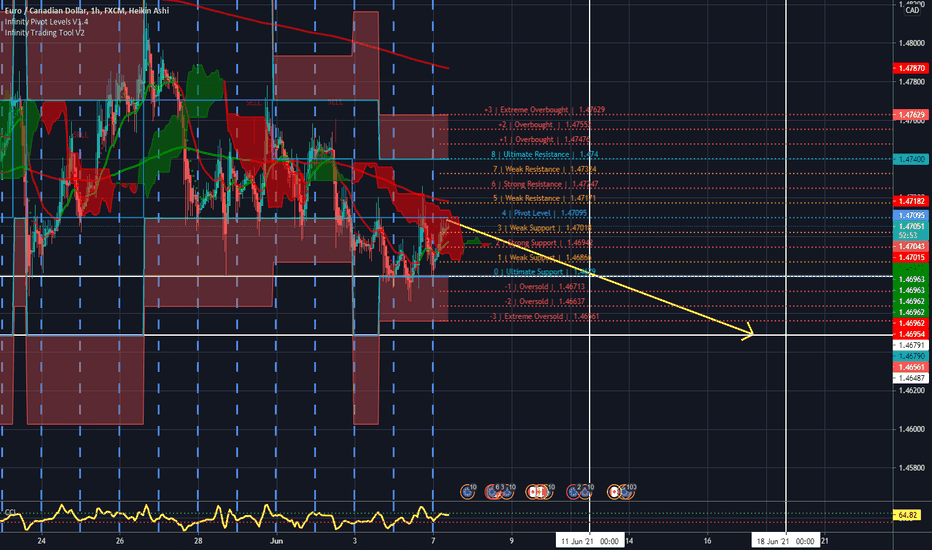Click the +3 Extreme Overbought 1.47629 label
This screenshot has height=550, width=932.
click(x=545, y=110)
